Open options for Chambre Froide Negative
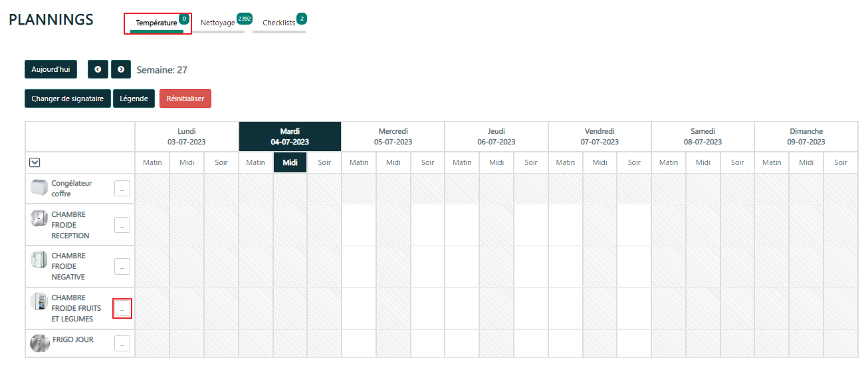868x378 pixels. point(122,267)
